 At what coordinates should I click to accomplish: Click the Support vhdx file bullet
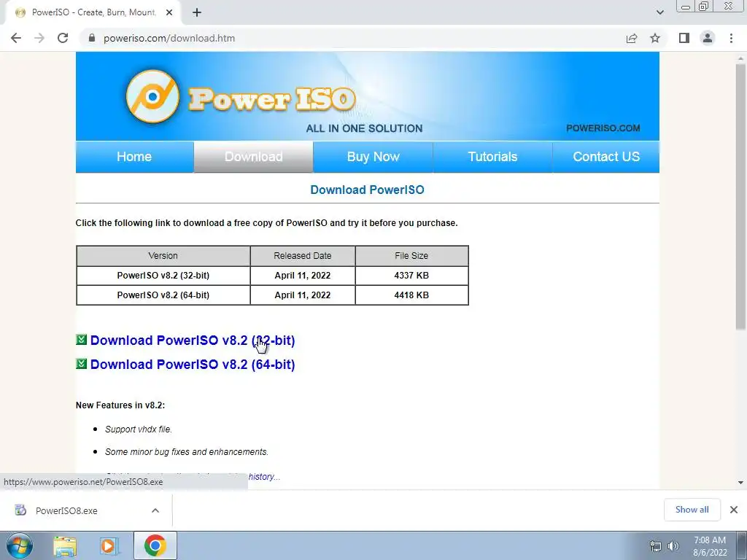138,429
